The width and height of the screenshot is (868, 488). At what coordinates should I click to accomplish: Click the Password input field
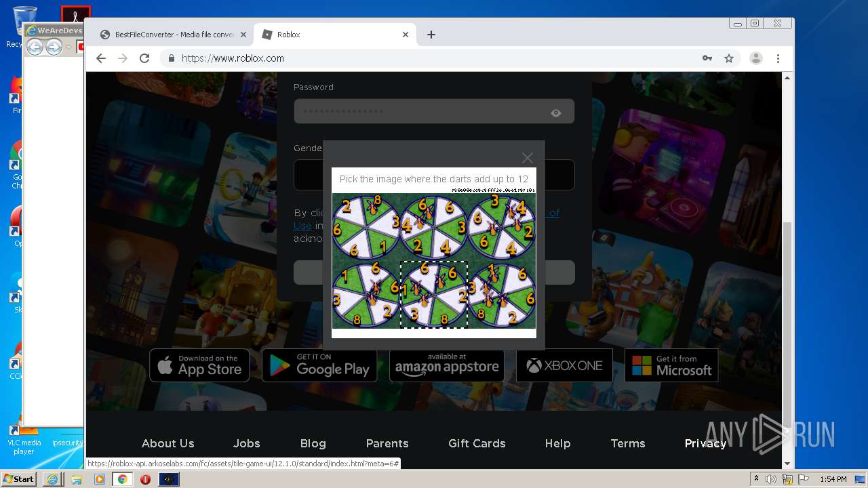click(434, 112)
